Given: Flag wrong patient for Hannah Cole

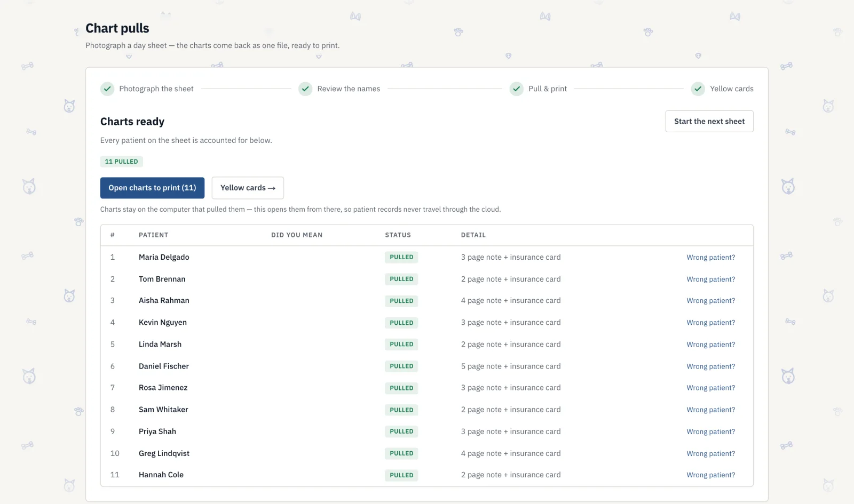Looking at the screenshot, I should pos(710,475).
